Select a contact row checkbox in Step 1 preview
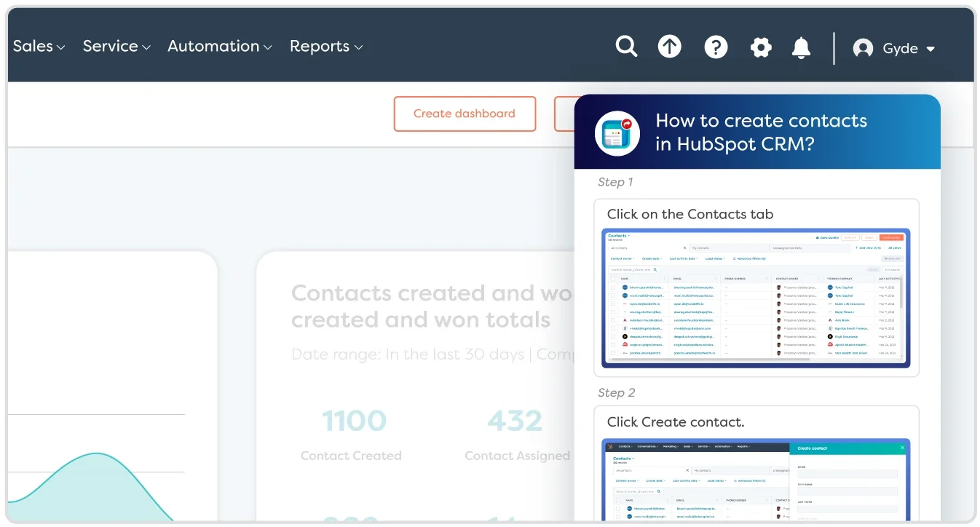The width and height of the screenshot is (980, 527). pyautogui.click(x=613, y=287)
